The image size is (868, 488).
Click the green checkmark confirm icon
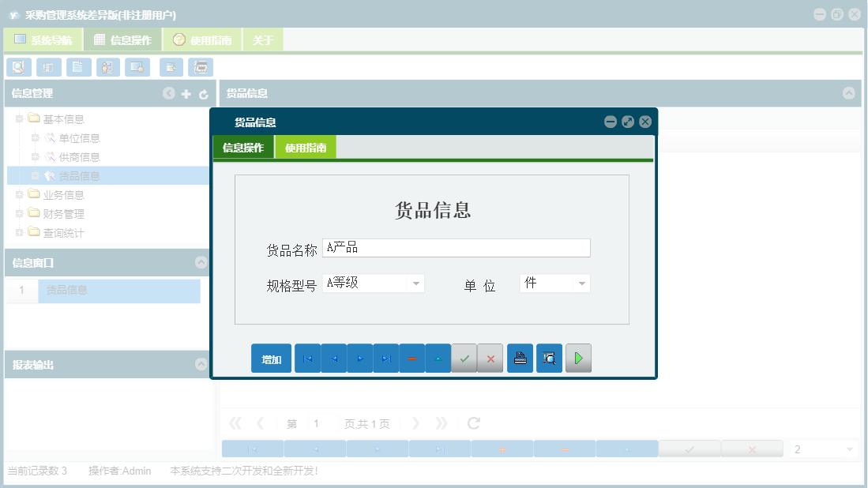[x=464, y=358]
